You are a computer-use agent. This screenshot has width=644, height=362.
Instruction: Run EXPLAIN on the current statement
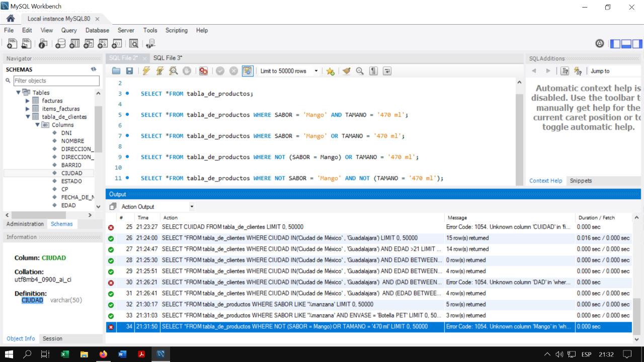tap(174, 71)
